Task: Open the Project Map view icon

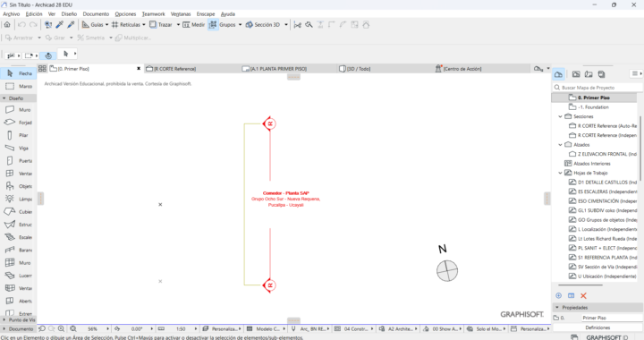Action: (x=558, y=74)
